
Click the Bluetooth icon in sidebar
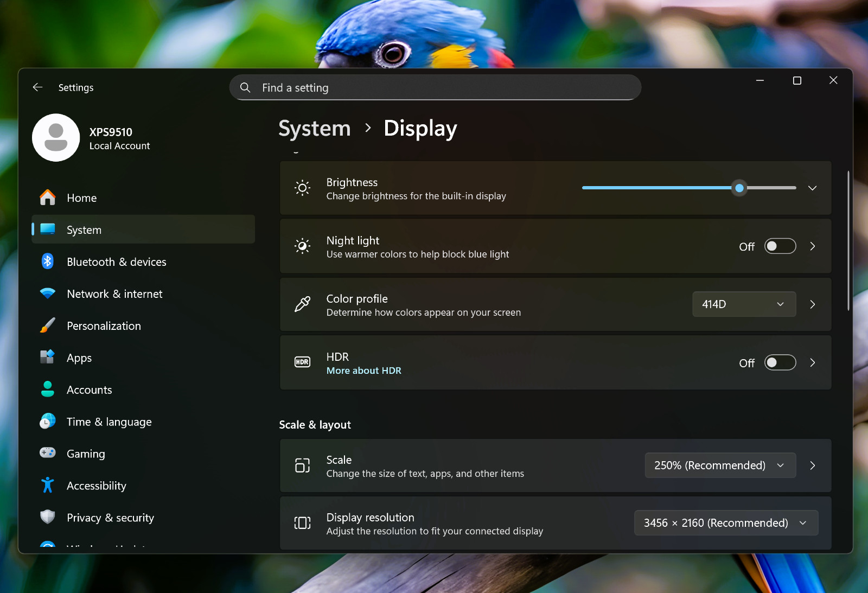(x=48, y=262)
